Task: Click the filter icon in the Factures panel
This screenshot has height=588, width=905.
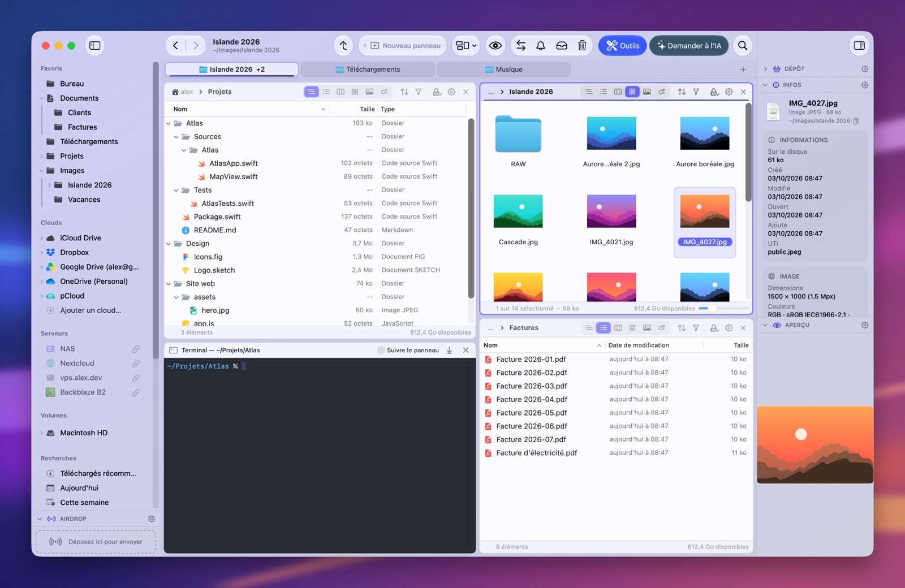Action: (696, 328)
